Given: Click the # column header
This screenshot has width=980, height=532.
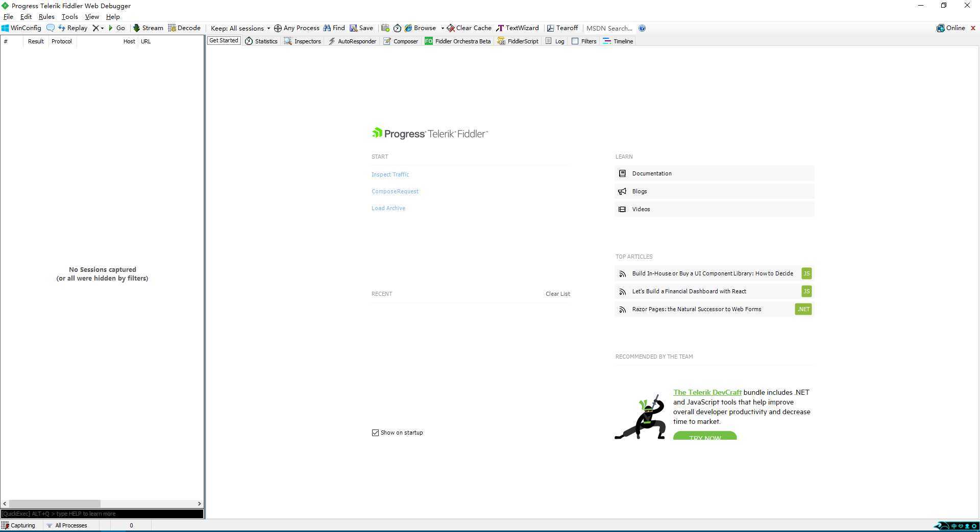Looking at the screenshot, I should [11, 41].
